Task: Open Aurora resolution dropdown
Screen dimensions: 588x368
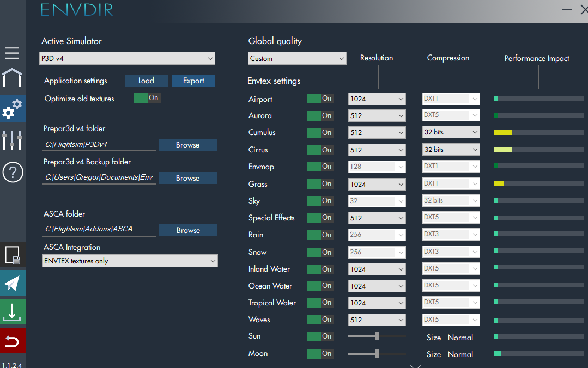Action: tap(377, 116)
